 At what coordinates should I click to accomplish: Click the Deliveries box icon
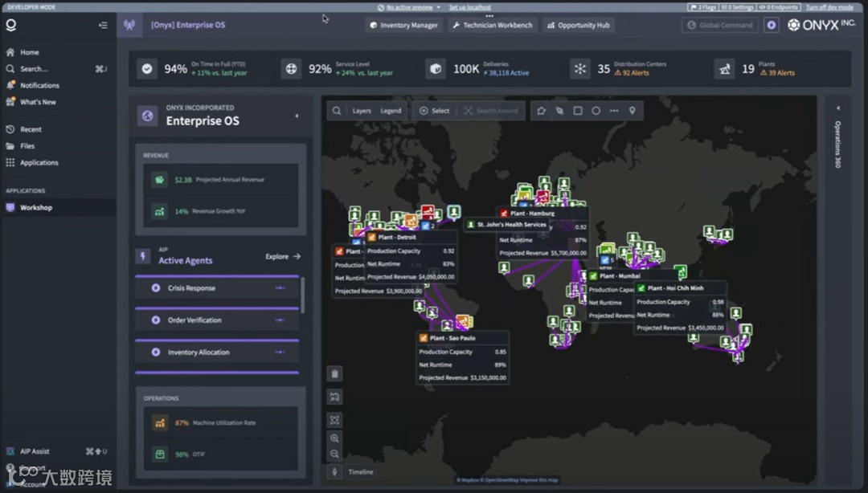point(436,68)
